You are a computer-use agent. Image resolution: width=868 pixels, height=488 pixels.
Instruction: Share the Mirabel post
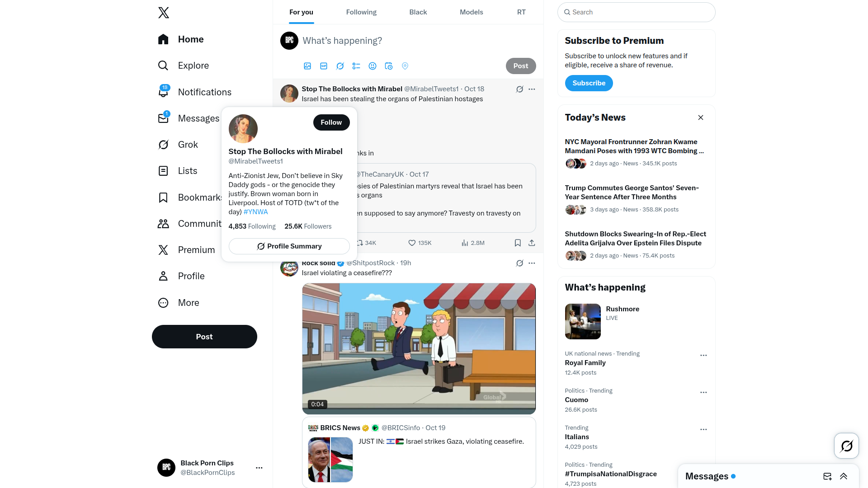point(532,243)
